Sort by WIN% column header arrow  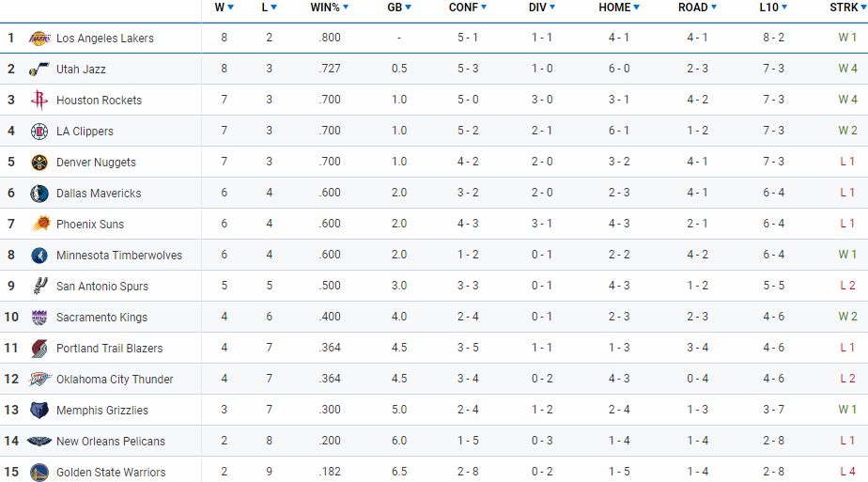pyautogui.click(x=346, y=8)
